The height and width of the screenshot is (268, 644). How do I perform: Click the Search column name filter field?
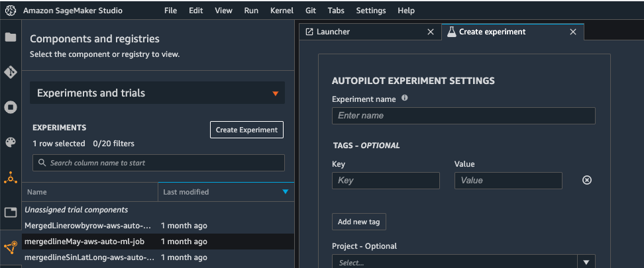pyautogui.click(x=158, y=163)
